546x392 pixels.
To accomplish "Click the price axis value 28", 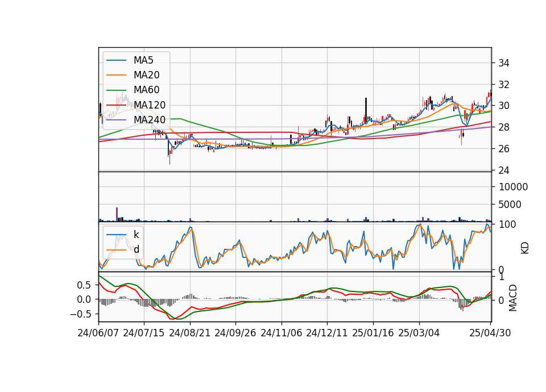I will point(504,128).
